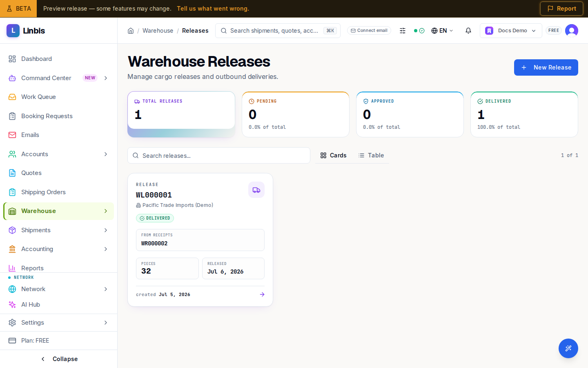Select Warehouse in the sidebar
This screenshot has width=588, height=368.
tap(58, 211)
